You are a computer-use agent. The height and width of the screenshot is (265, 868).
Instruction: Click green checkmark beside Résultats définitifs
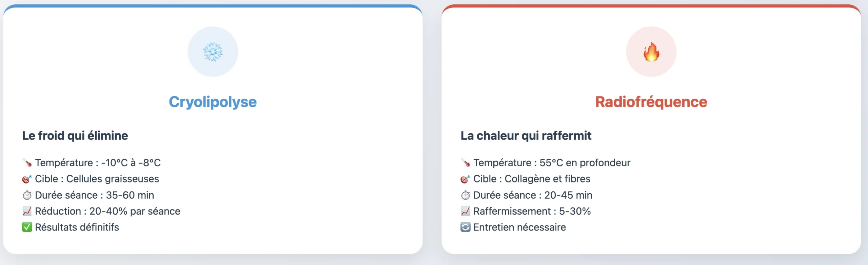point(27,227)
